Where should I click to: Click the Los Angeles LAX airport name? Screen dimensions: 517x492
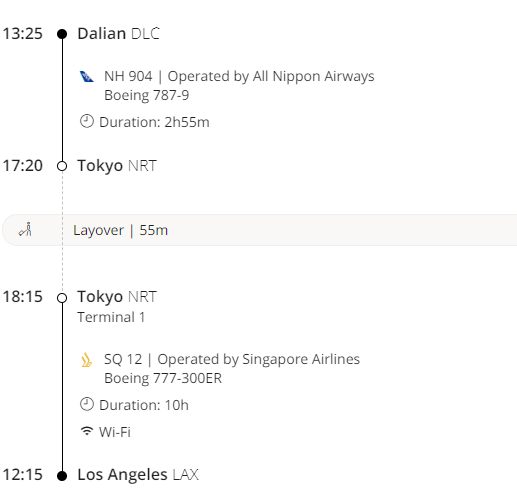click(x=138, y=475)
